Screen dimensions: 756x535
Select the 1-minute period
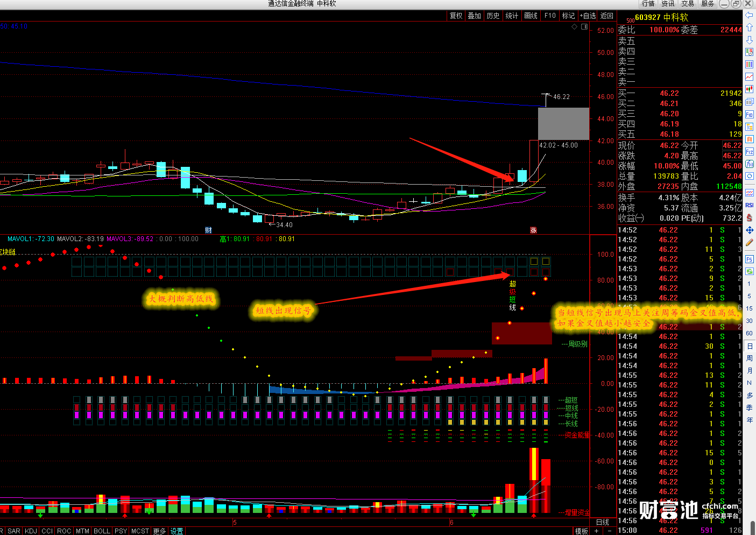coord(749,284)
